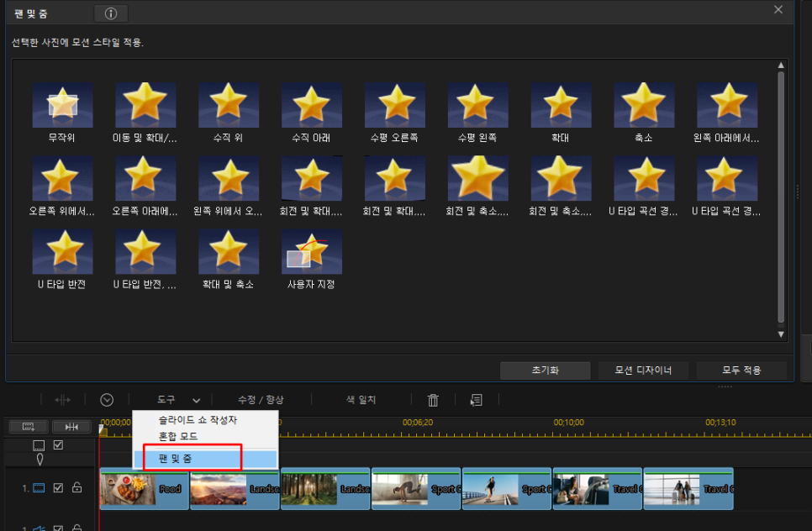Click the down arrow of motion style scrollbar
This screenshot has height=531, width=812.
pyautogui.click(x=781, y=334)
